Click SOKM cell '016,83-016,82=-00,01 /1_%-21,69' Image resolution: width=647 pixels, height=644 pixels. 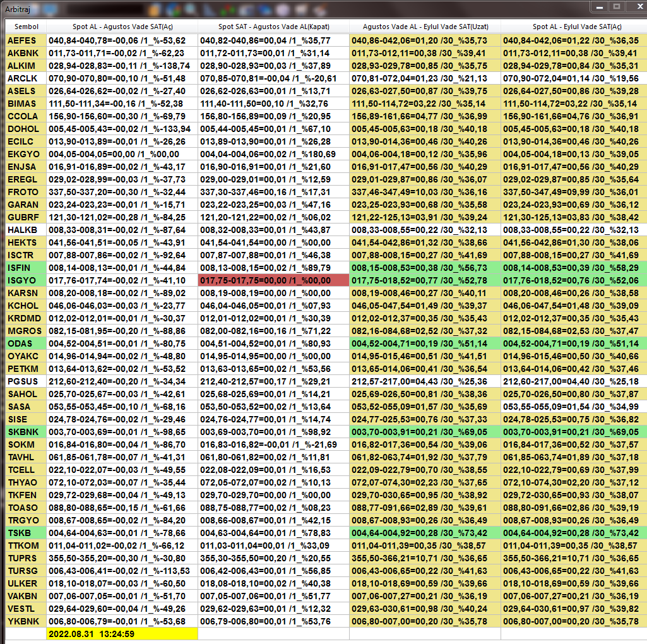273,444
